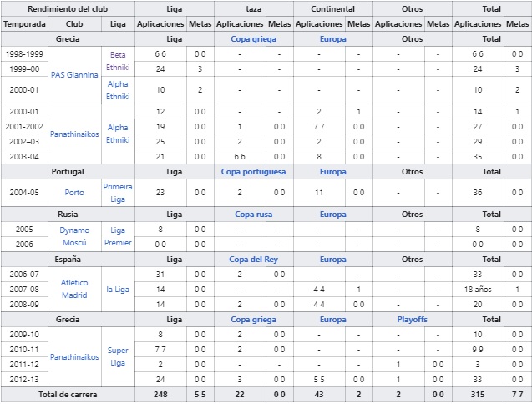Click the Europa link in the Portugal row
Screen dimensions: 532x404
point(332,171)
